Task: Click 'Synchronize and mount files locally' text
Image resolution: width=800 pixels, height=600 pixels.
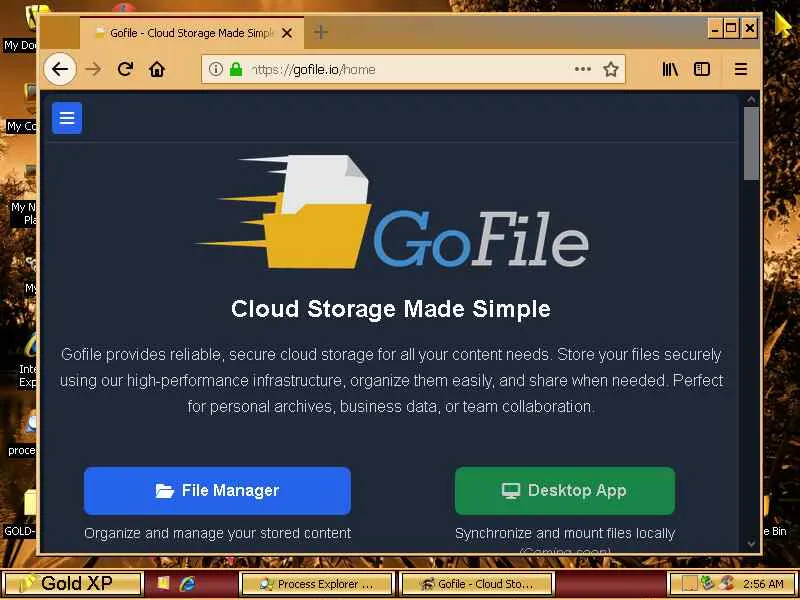Action: 565,533
